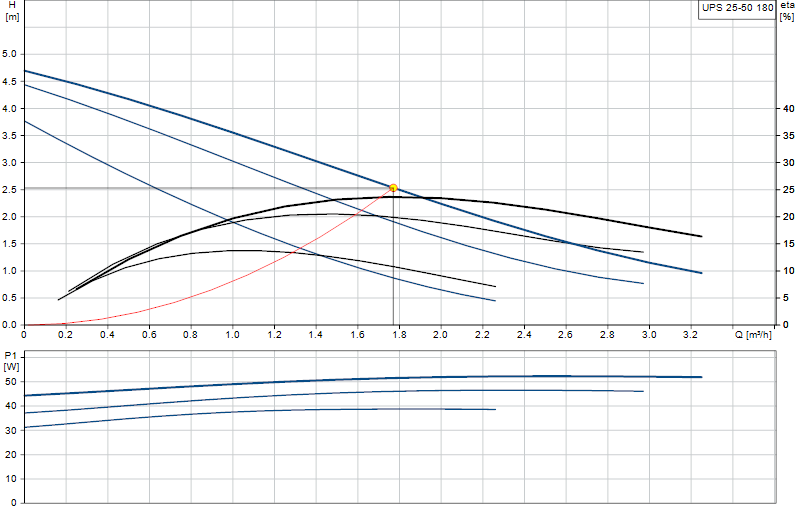This screenshot has height=520, width=800.
Task: Click the 50 tick on P1 power axis
Action: point(11,381)
